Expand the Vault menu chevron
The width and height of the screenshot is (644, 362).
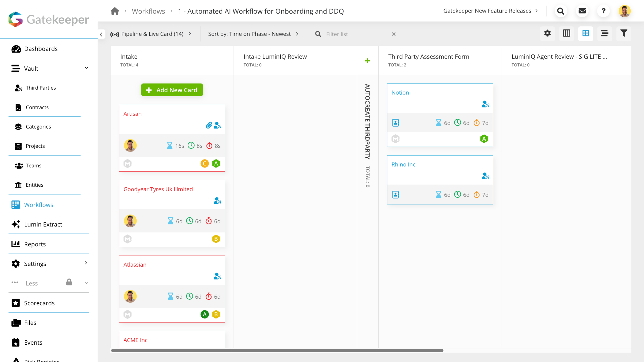(86, 68)
